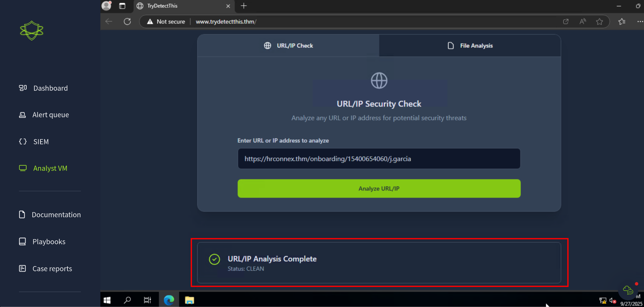Open browser Settings and more menu
Screen dimensions: 644x307
[x=640, y=22]
